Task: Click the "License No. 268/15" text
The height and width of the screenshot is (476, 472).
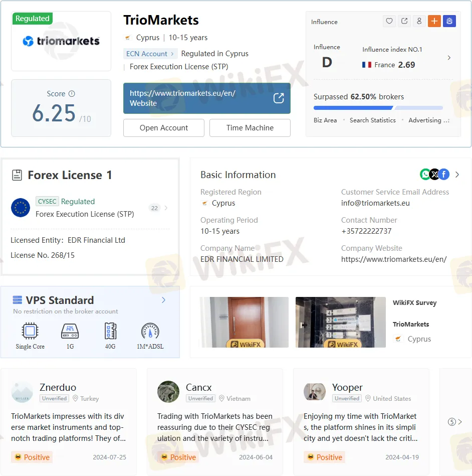Action: [x=43, y=255]
